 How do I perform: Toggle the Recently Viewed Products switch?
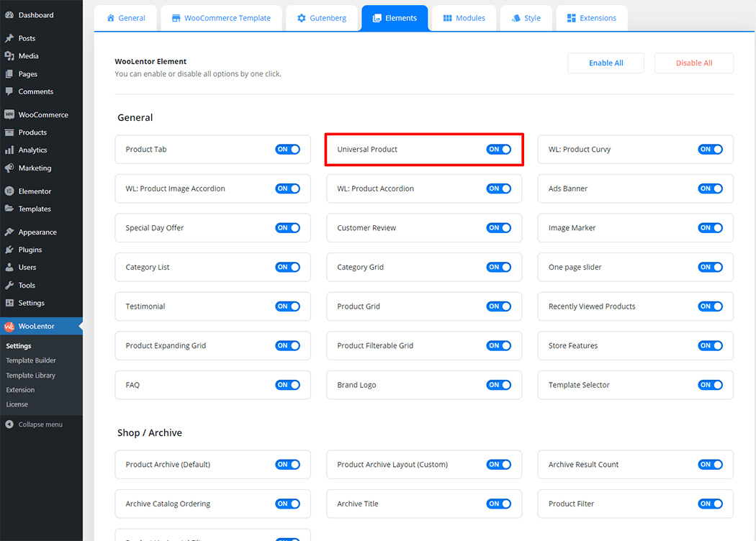[710, 306]
